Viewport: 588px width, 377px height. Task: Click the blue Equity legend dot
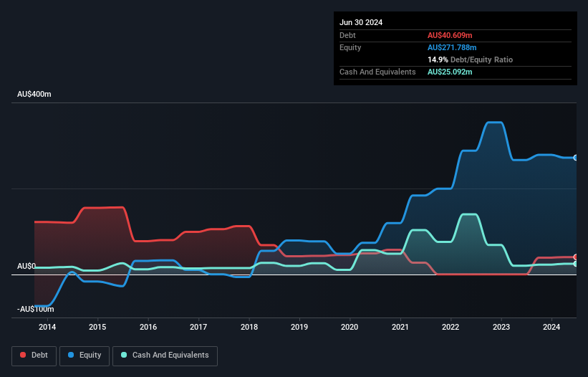coord(71,355)
